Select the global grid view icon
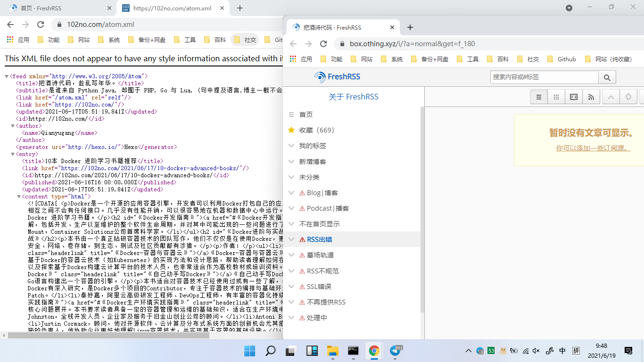 point(556,97)
